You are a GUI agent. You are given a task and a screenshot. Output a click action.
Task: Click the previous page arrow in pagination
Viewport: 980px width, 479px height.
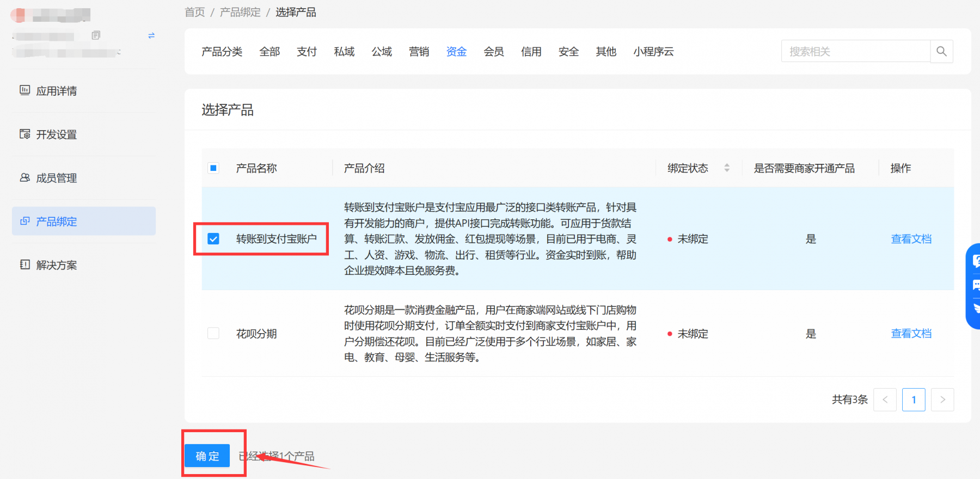pos(885,400)
